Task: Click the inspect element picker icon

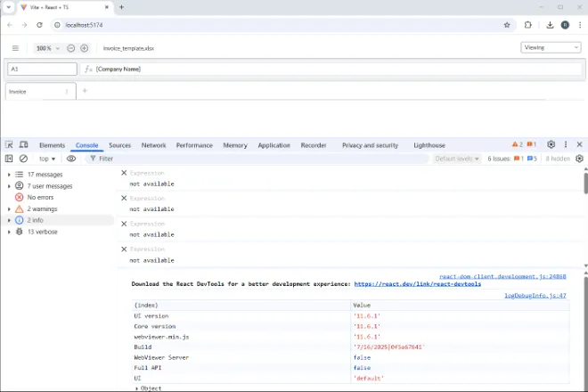Action: tap(9, 144)
